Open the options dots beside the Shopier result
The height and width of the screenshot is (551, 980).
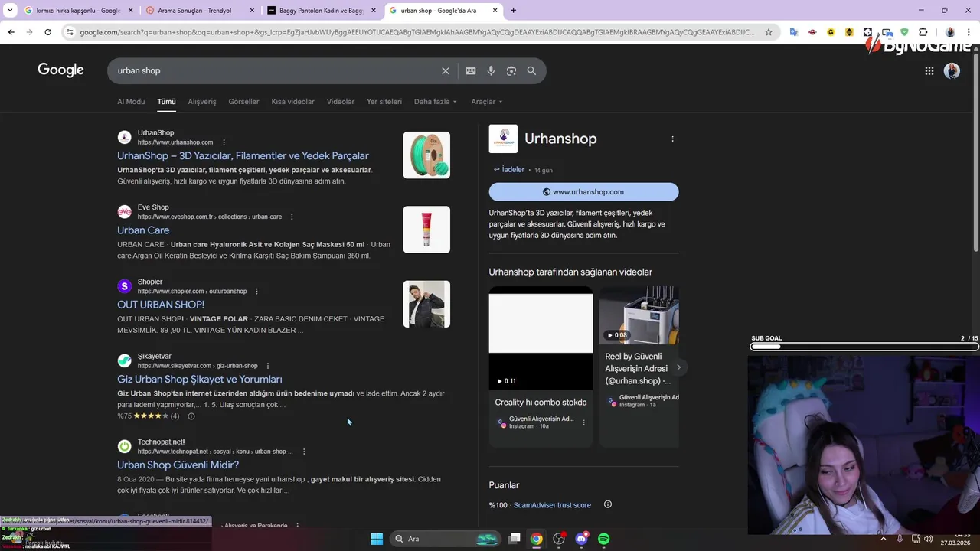point(256,292)
